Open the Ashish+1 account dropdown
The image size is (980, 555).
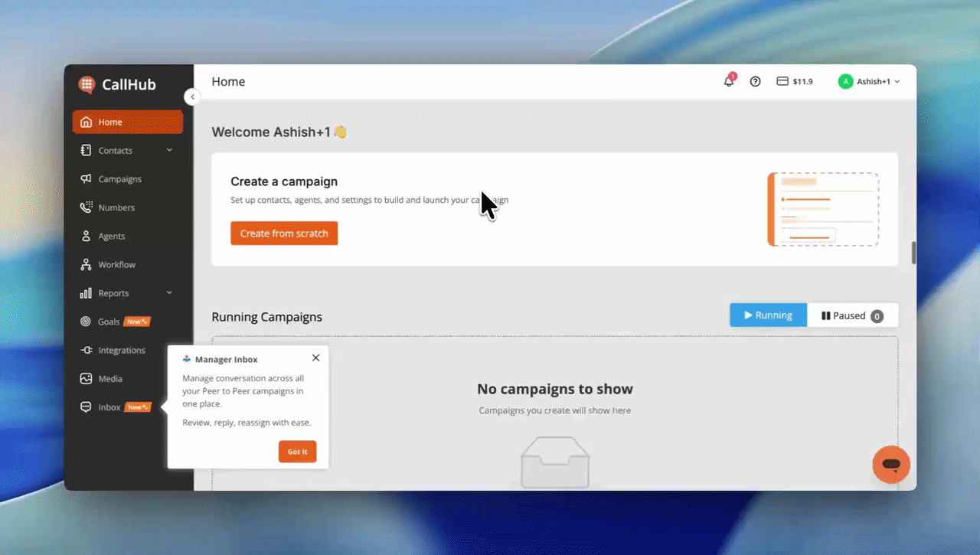click(x=870, y=81)
